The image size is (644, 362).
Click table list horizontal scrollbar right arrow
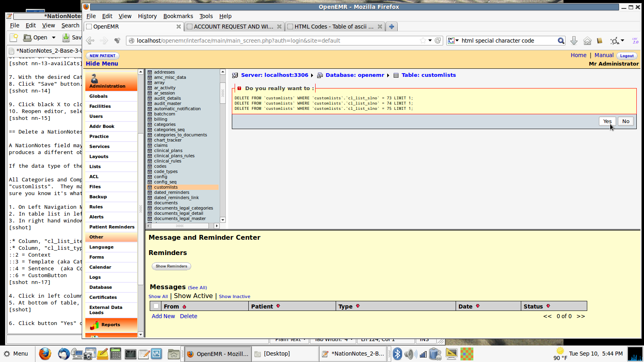coord(217,226)
